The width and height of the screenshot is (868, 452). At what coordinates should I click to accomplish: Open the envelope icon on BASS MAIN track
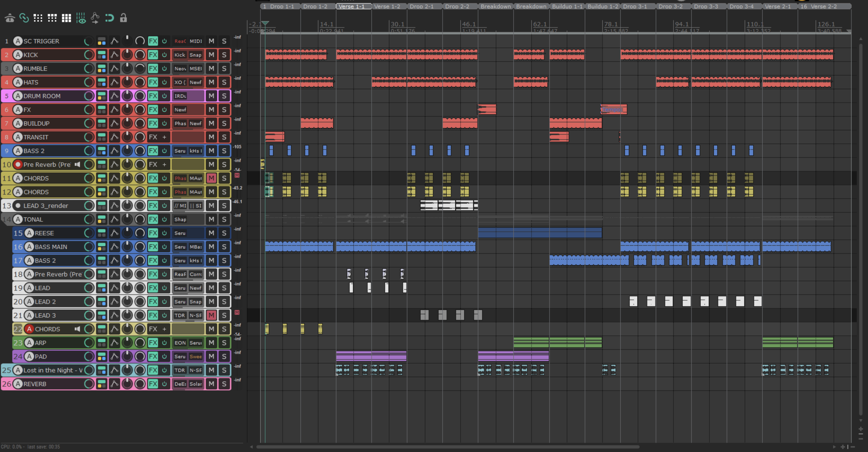click(x=114, y=247)
